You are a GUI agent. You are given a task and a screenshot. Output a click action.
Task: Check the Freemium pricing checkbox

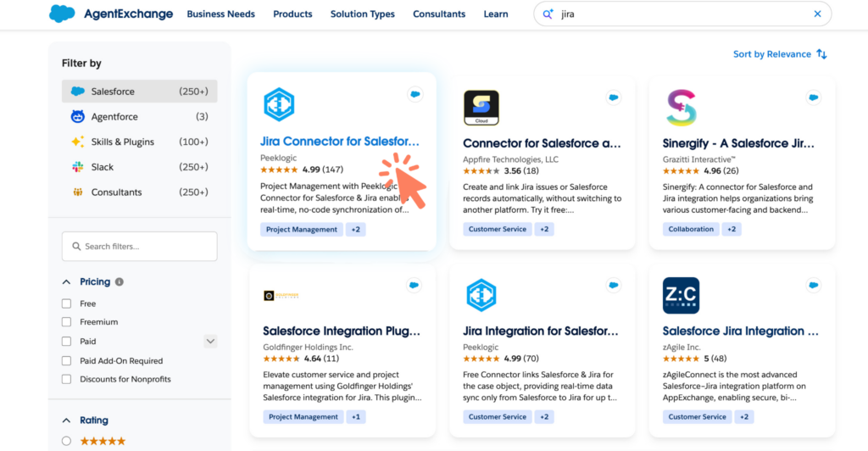coord(66,321)
